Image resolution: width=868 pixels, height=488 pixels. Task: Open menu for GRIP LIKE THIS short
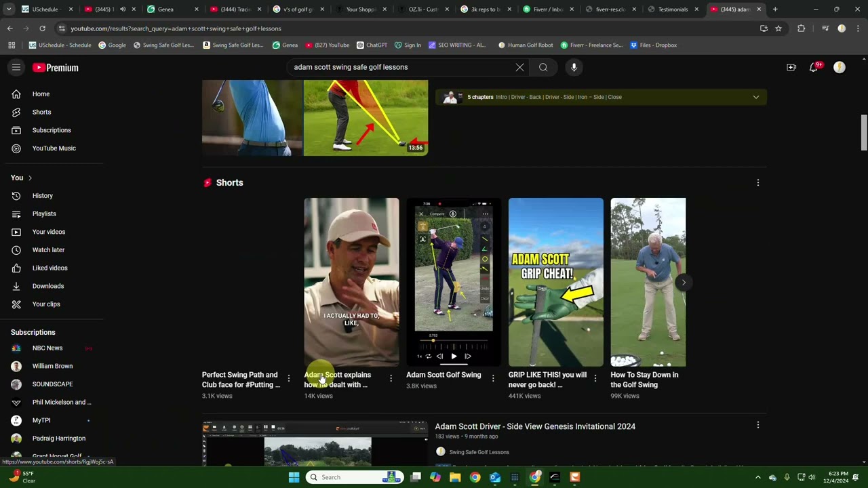coord(595,378)
